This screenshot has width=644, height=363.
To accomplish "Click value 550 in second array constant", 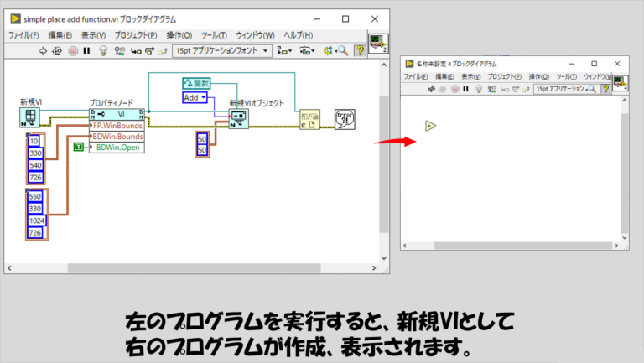I will pos(35,197).
